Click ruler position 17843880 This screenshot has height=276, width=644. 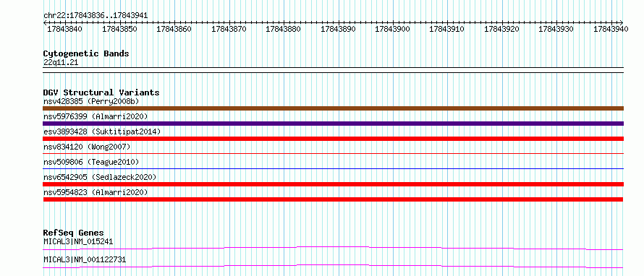(x=283, y=30)
